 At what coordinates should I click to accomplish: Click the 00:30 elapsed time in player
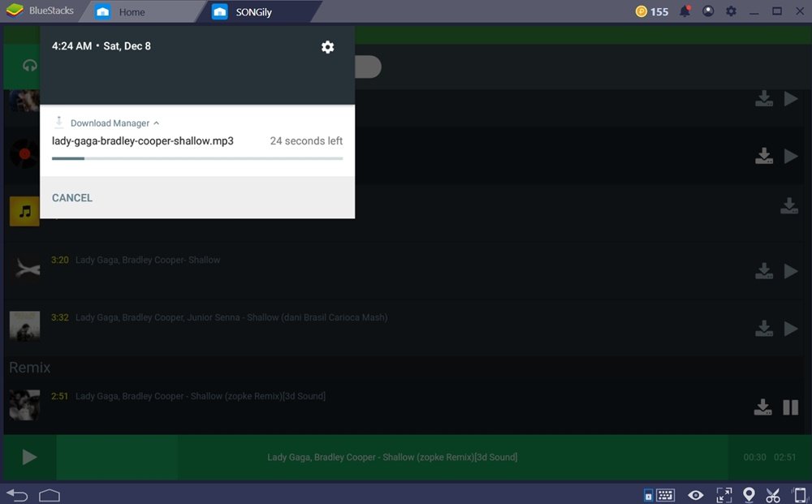point(754,457)
